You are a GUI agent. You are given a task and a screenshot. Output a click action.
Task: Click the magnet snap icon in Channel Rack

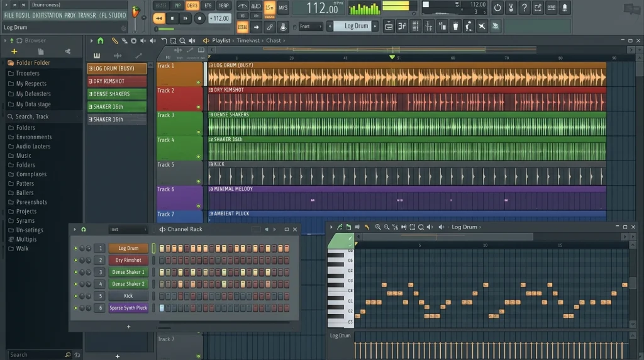[x=84, y=229]
